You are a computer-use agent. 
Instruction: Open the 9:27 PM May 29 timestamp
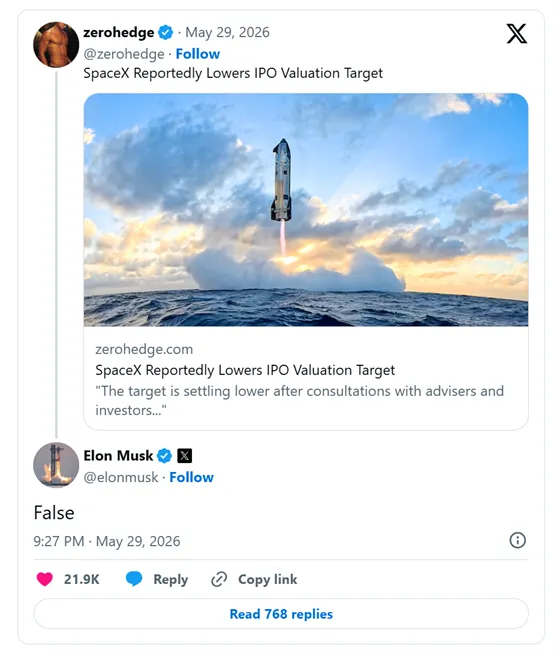(x=107, y=541)
